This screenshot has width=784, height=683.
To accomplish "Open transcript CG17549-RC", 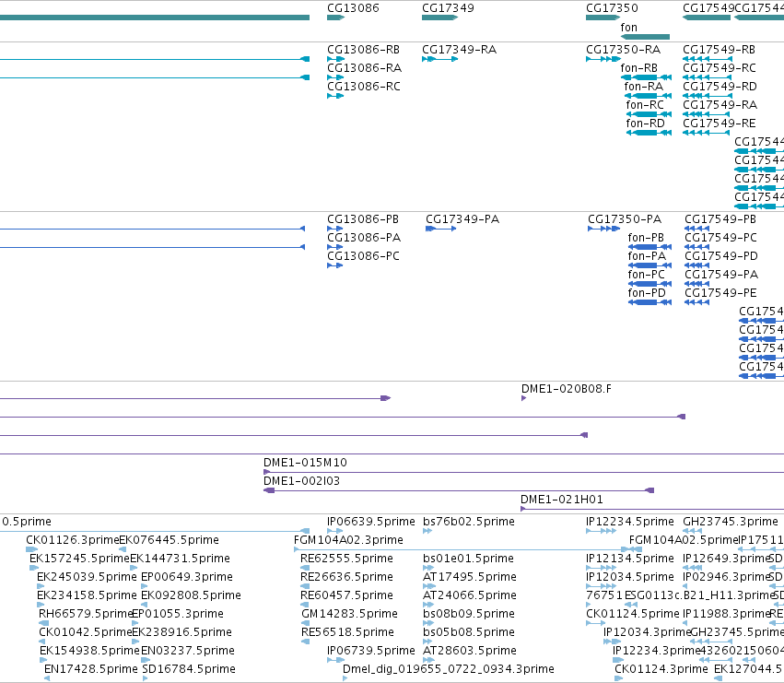I will coord(720,68).
